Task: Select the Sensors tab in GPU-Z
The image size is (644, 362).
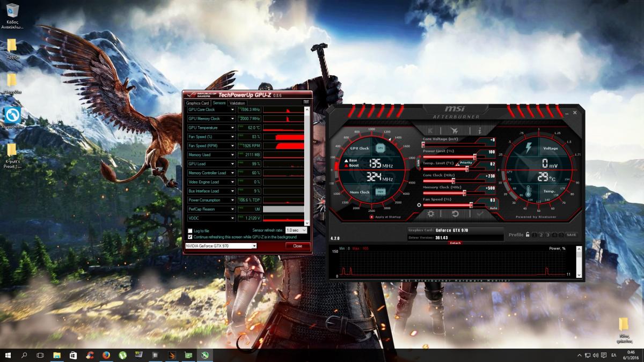Action: (219, 103)
